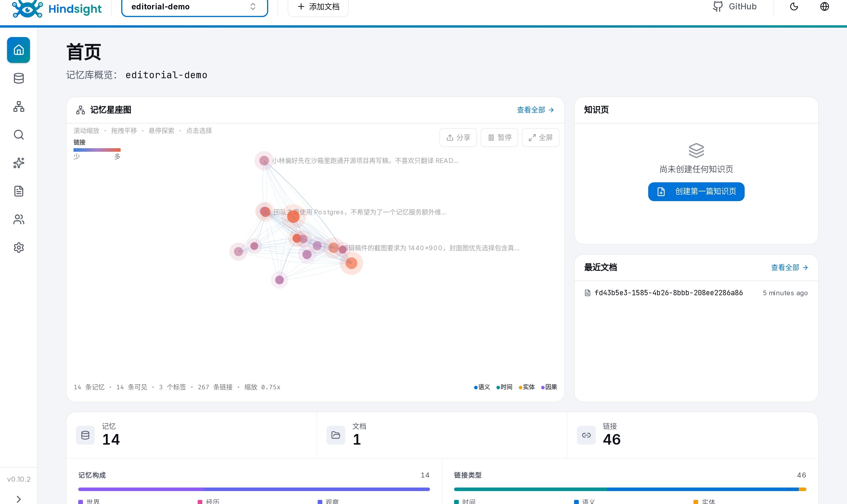Screen dimensions: 847x504
Task: Pause the constellation animation with 暂停
Action: coord(499,138)
